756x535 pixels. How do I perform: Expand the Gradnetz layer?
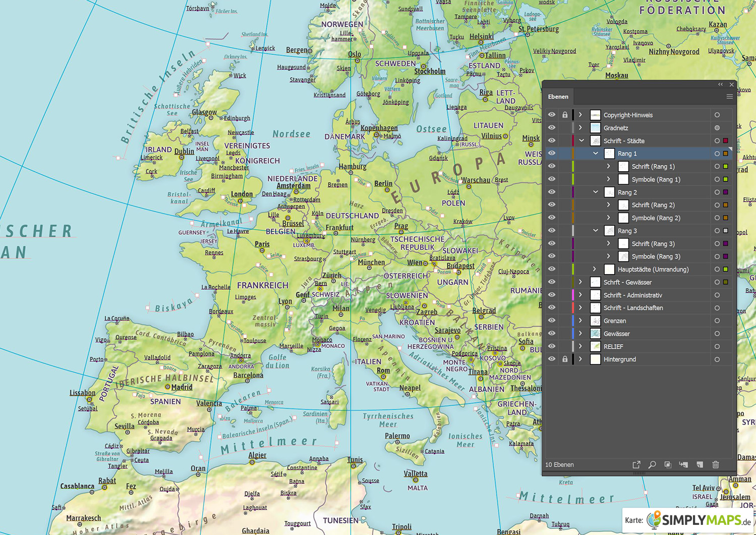pyautogui.click(x=580, y=128)
